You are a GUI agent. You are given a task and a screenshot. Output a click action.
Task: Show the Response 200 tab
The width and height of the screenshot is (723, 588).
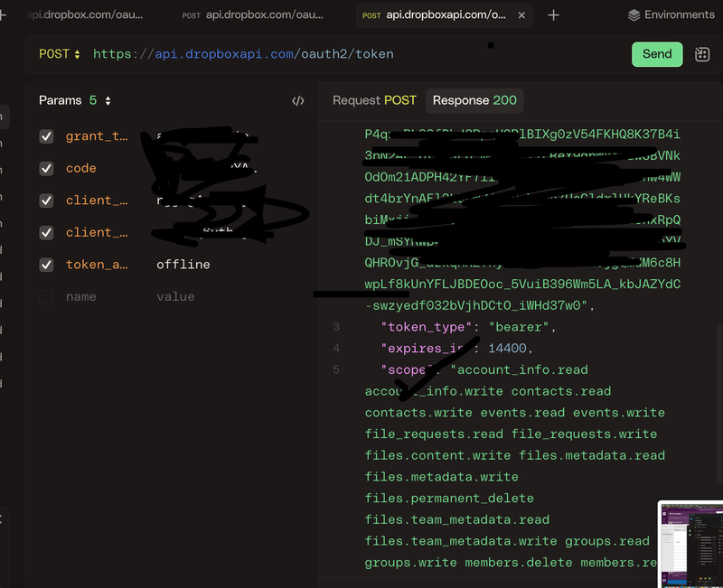point(474,100)
